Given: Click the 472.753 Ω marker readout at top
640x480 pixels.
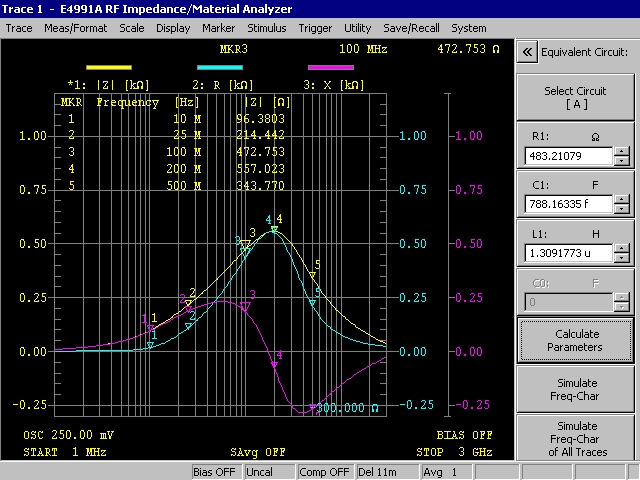Looking at the screenshot, I should point(468,49).
